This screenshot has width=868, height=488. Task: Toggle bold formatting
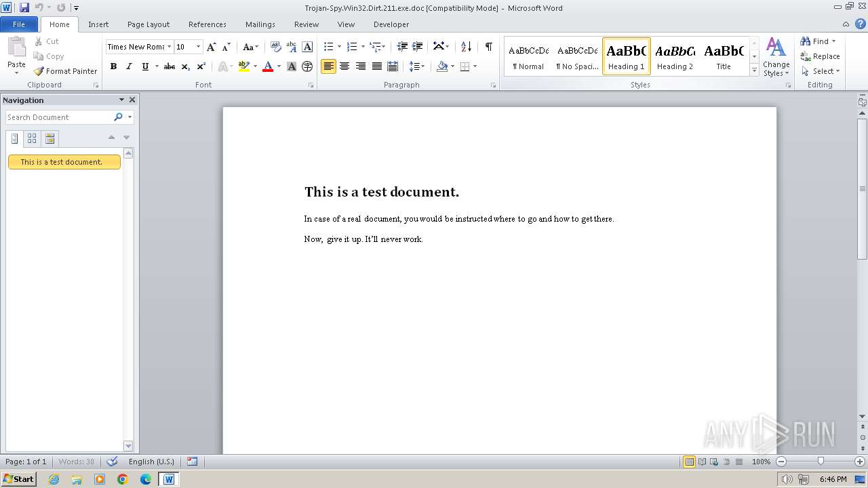[x=113, y=66]
